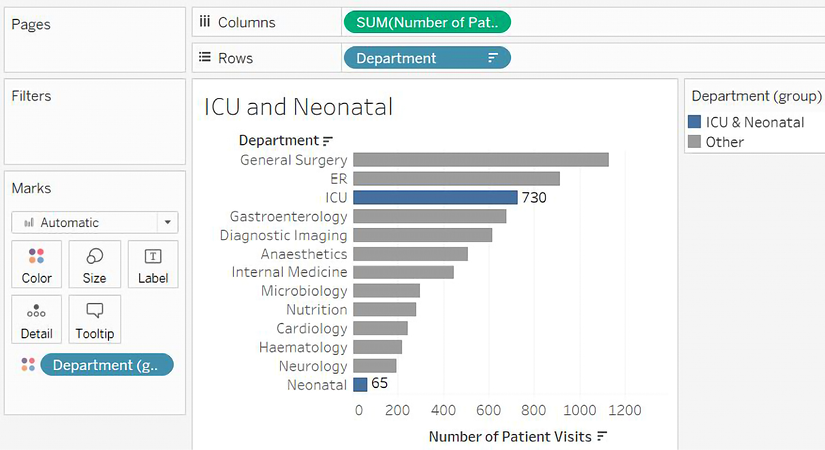
Task: Click the Neonatal bar in chart
Action: (x=360, y=384)
